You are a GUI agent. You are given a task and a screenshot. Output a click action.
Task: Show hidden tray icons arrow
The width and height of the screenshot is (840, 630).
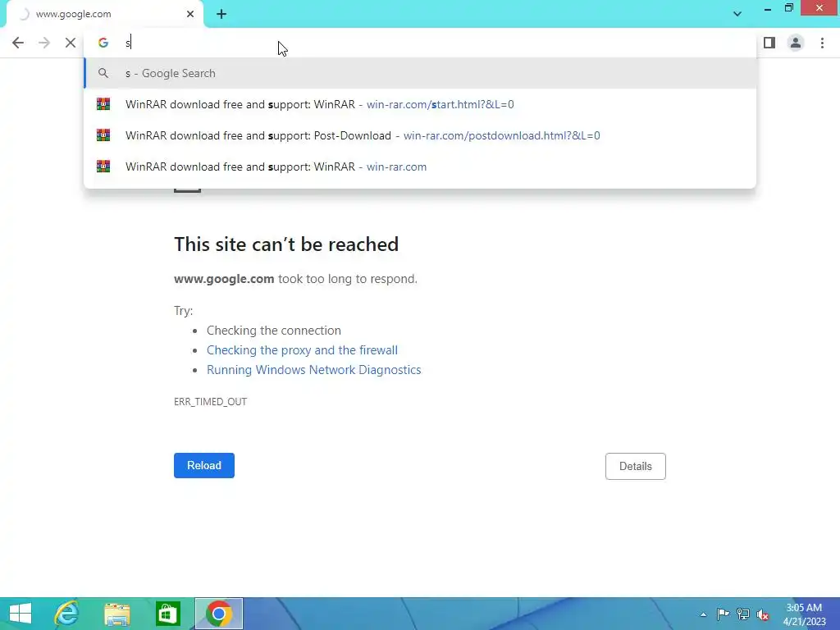(703, 614)
